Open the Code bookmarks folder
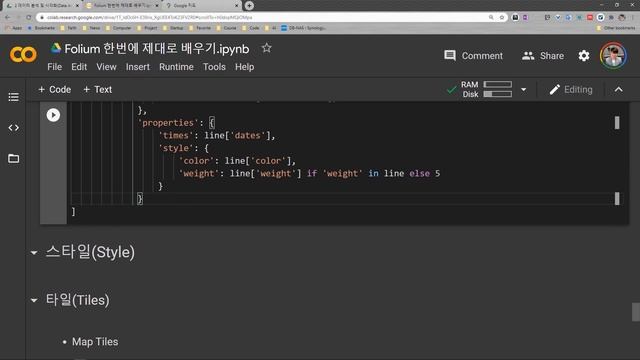This screenshot has height=360, width=640. [x=251, y=28]
